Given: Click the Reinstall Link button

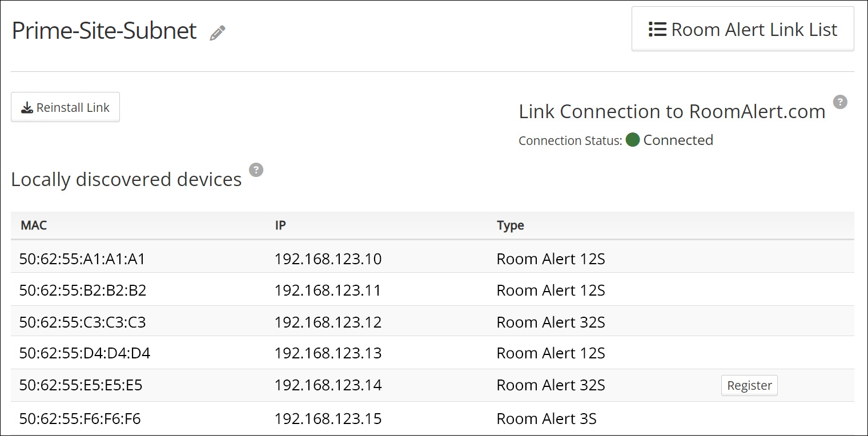Looking at the screenshot, I should tap(65, 107).
